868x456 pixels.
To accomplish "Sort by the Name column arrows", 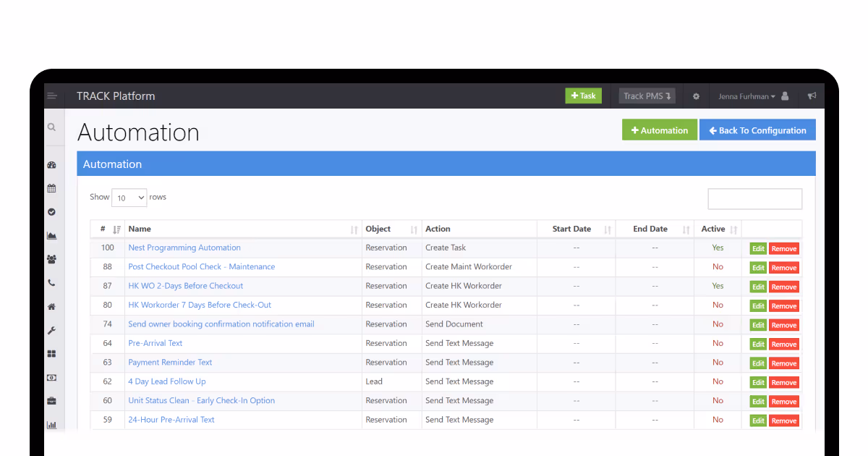I will tap(354, 229).
